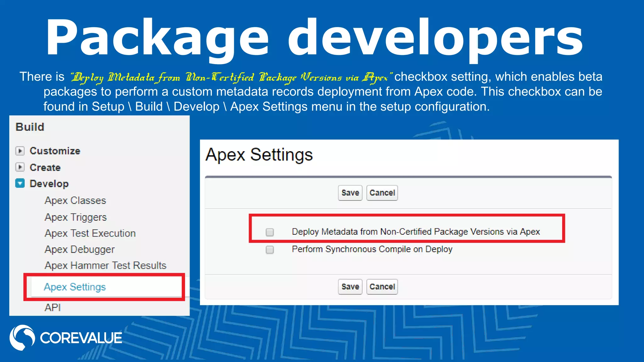
Task: Open Apex Hammer Test Results
Action: tap(105, 266)
